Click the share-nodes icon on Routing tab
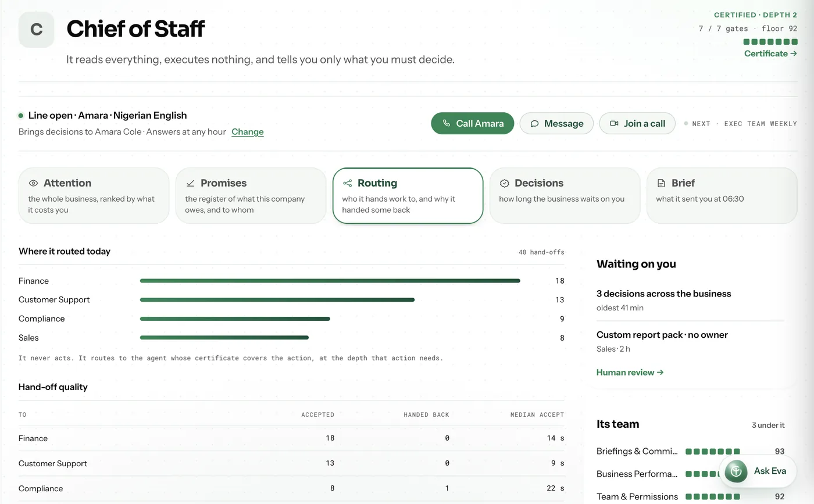This screenshot has height=504, width=814. 348,183
